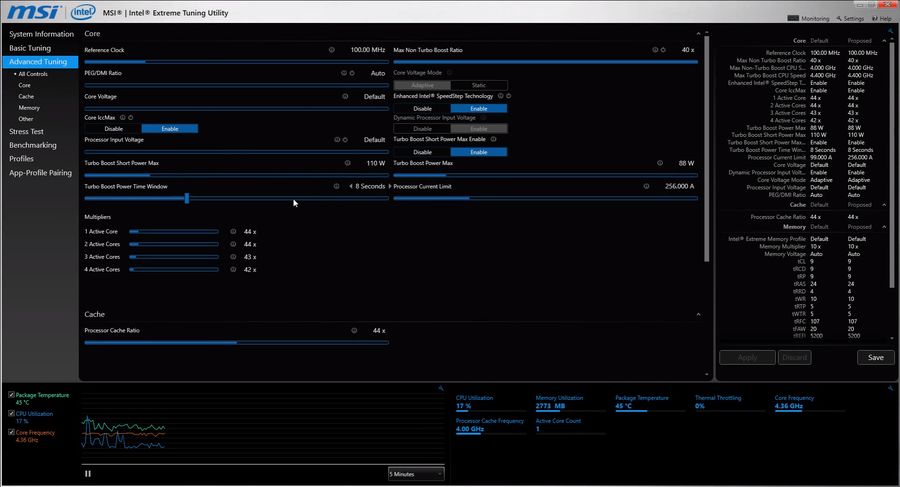
Task: Open the Monitoring icon in top bar
Action: pyautogui.click(x=793, y=18)
